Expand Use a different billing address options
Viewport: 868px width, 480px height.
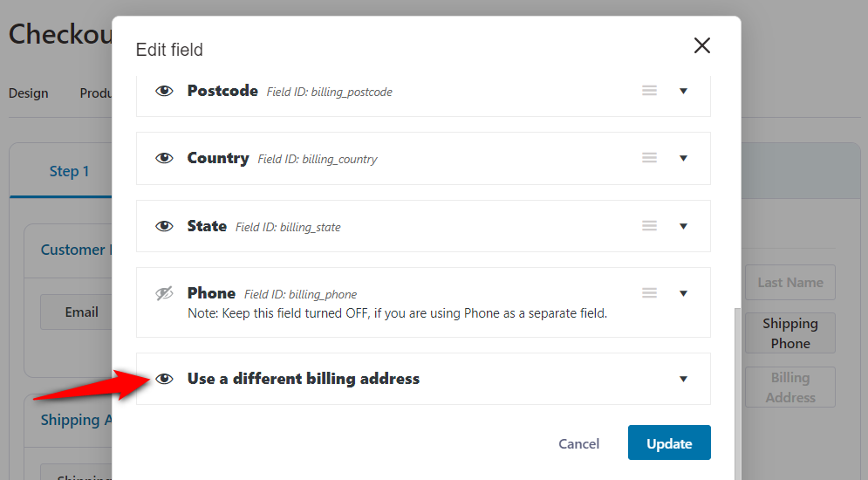683,380
